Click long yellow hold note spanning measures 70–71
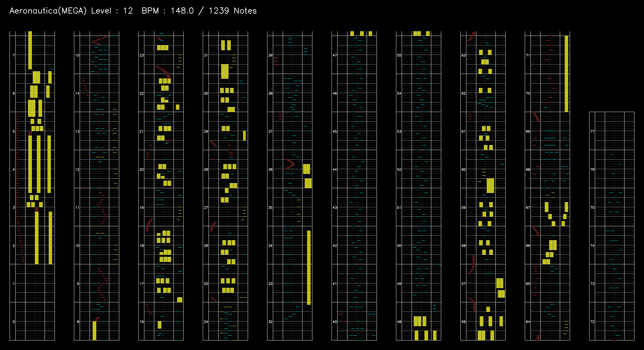644x350 pixels. 567,74
